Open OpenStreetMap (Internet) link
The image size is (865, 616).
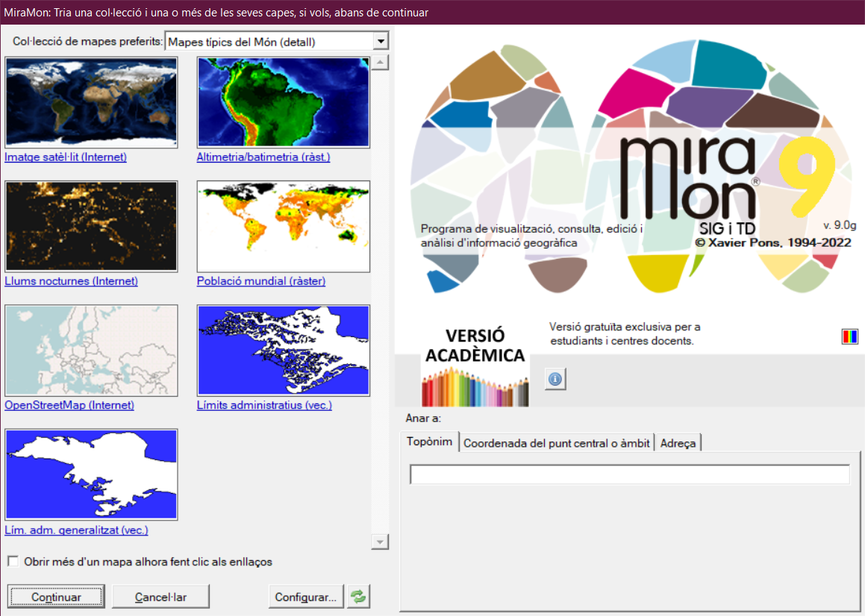click(x=69, y=406)
